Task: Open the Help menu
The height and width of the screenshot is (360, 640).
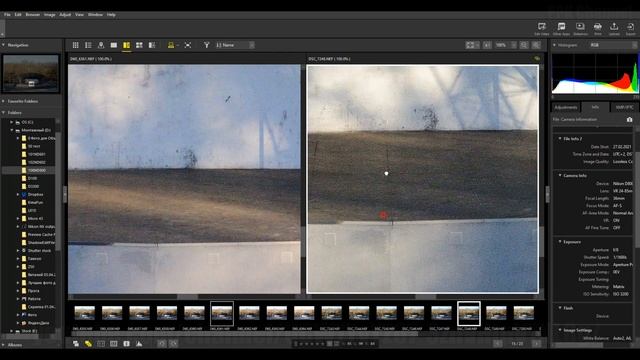Action: (111, 15)
